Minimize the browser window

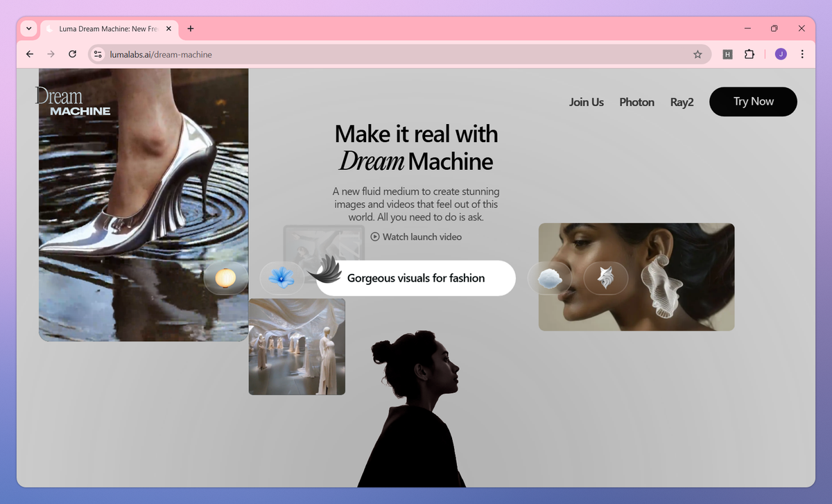point(748,28)
